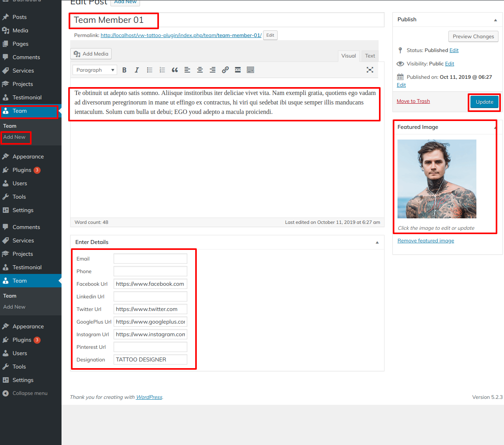Center align the text

[200, 70]
